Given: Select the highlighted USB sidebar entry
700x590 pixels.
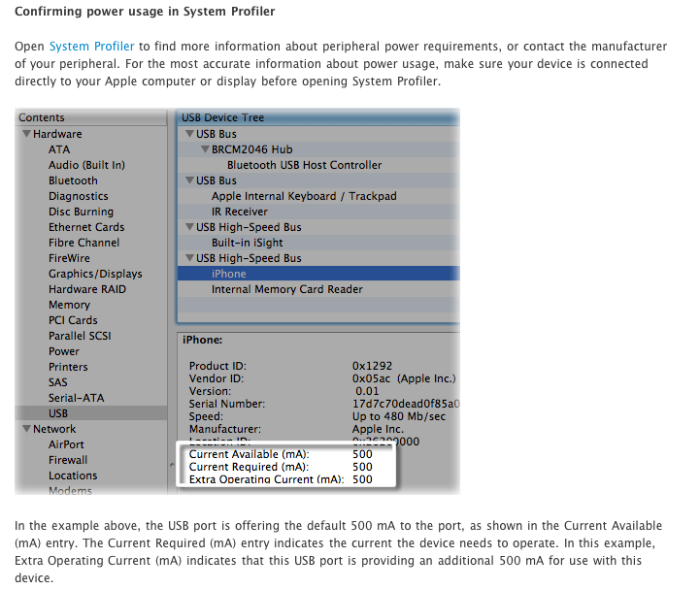Looking at the screenshot, I should click(x=91, y=413).
